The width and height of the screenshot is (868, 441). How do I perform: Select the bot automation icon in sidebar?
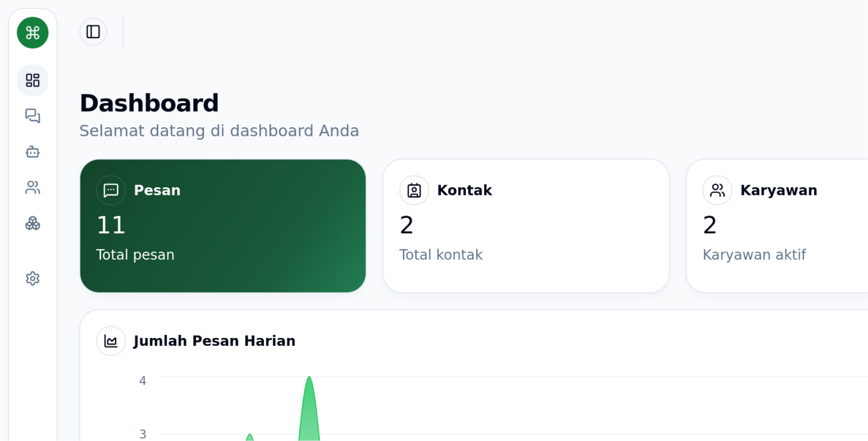click(x=32, y=151)
